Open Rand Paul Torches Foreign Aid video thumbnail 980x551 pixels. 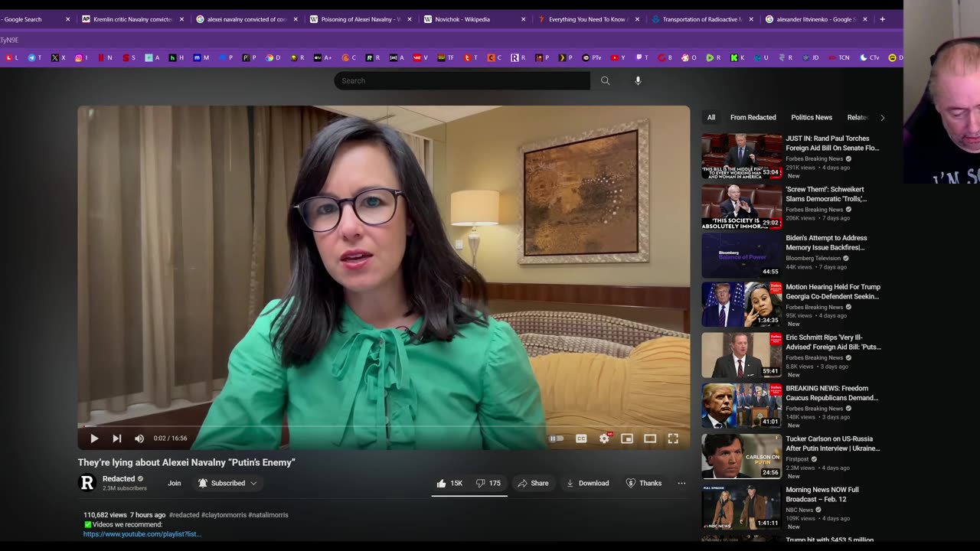[x=742, y=156]
